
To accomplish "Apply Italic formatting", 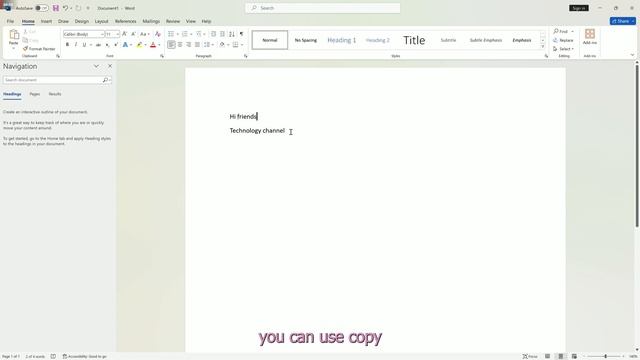I will pos(76,44).
